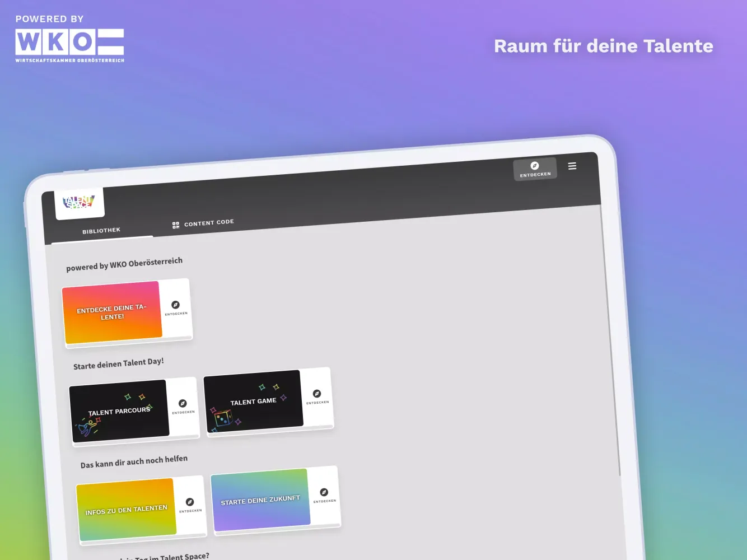Click compass icon beside Starte deine Zukunft
The image size is (747, 560).
click(324, 492)
